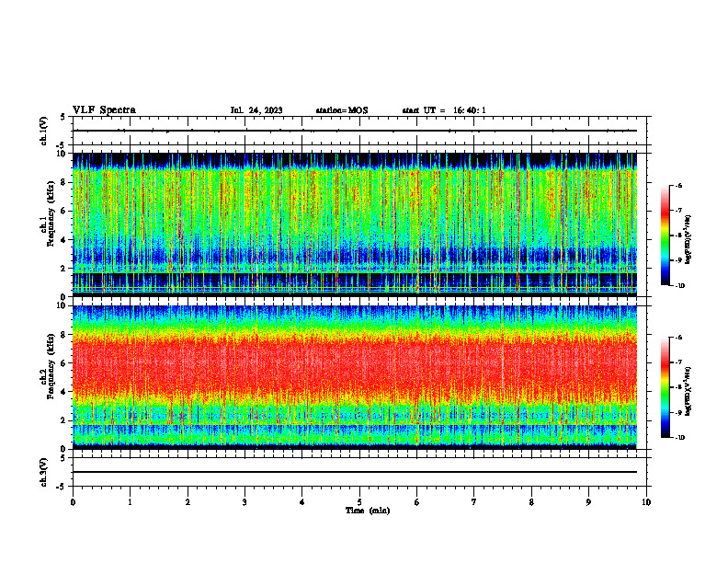This screenshot has width=728, height=563.
Task: Click the time axis tick label 10
Action: pos(646,502)
